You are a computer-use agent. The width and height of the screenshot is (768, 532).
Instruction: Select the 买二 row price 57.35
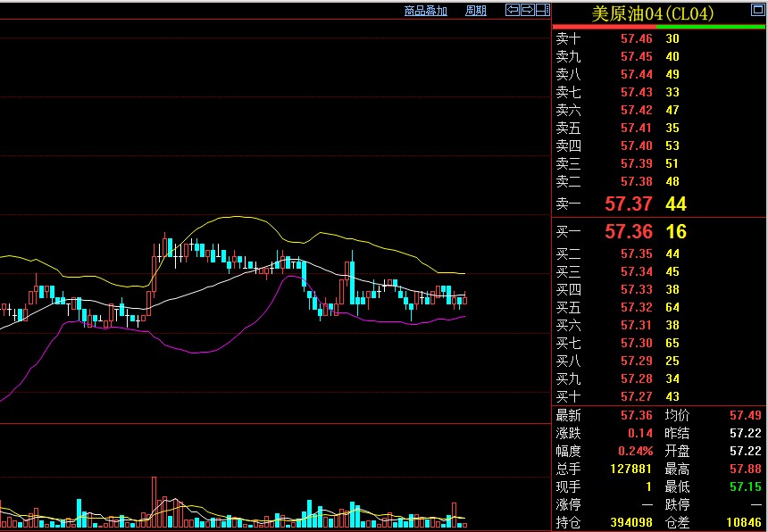coord(636,254)
